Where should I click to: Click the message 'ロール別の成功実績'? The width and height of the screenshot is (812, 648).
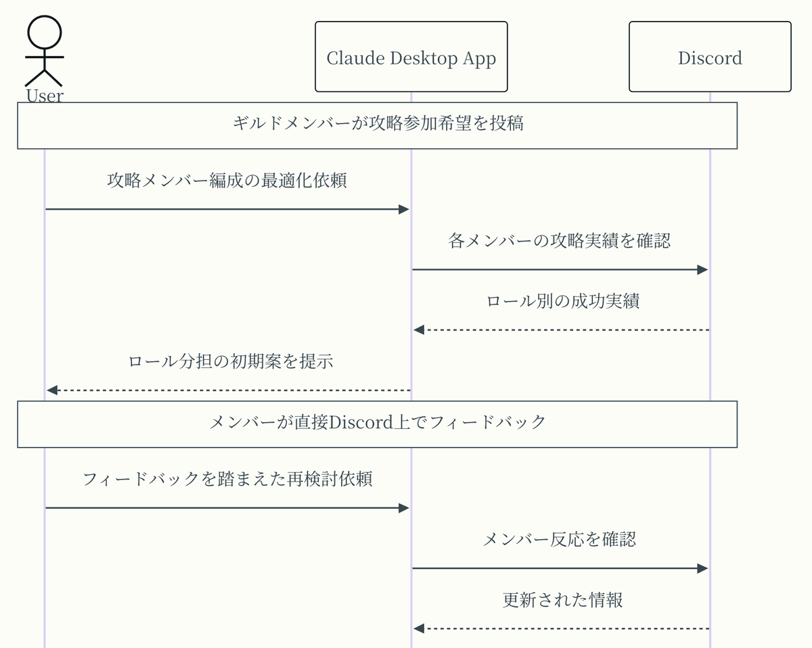(563, 301)
